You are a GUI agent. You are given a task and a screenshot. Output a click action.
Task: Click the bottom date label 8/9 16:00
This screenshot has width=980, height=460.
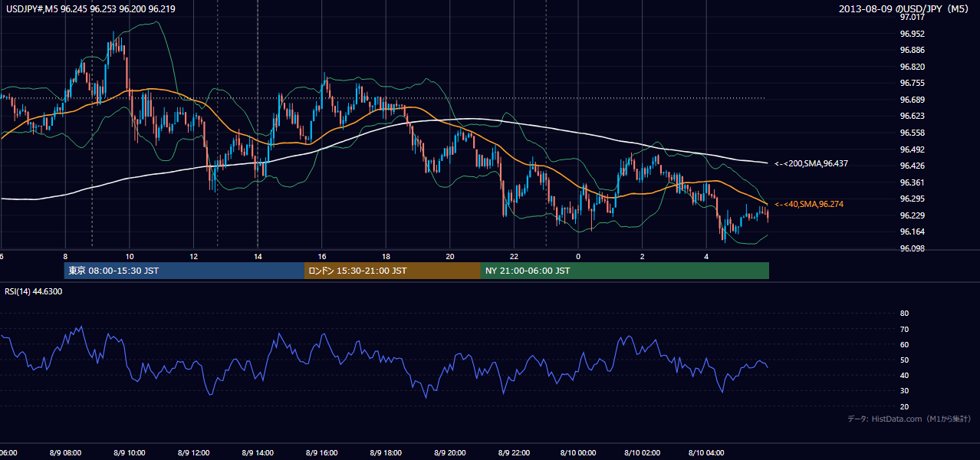point(321,452)
